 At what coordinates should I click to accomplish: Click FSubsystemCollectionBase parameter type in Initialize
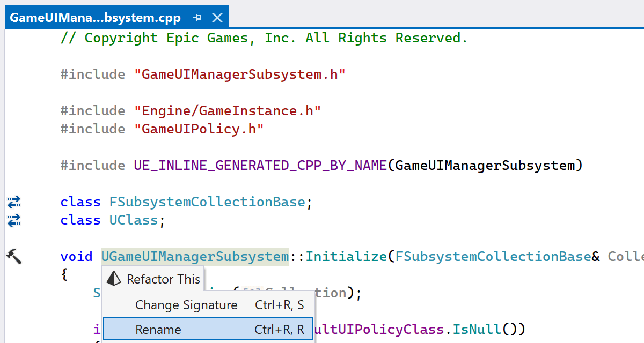pyautogui.click(x=493, y=257)
